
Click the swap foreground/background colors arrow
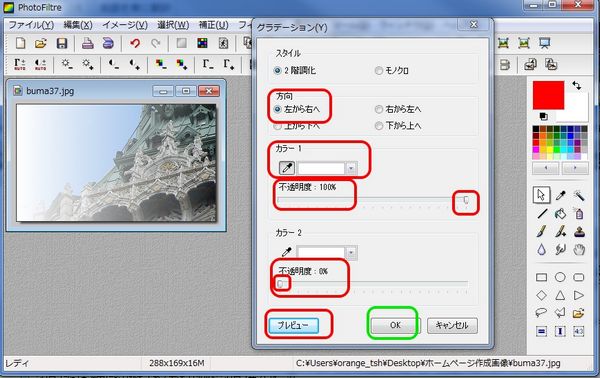[577, 86]
